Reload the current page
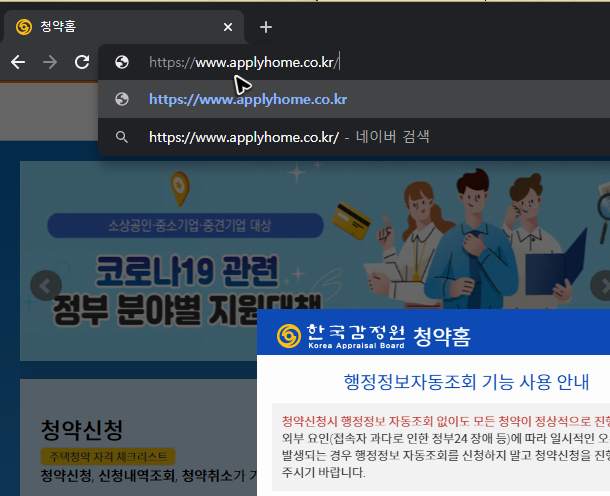Screen dimensions: 610x496 pos(82,62)
